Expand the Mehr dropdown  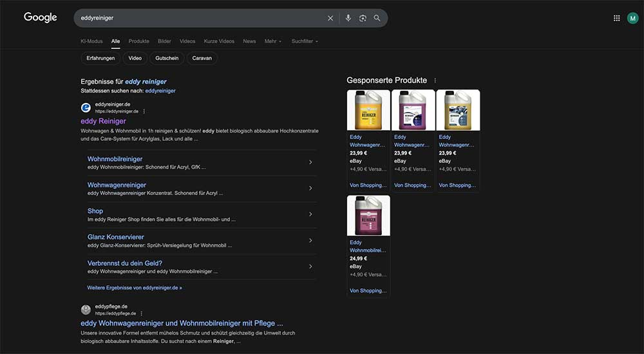click(272, 41)
